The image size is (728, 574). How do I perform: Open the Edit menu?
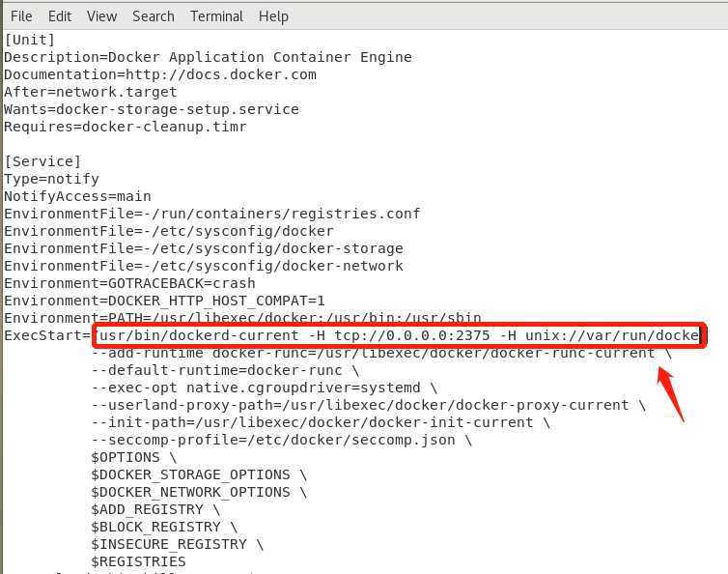(60, 16)
